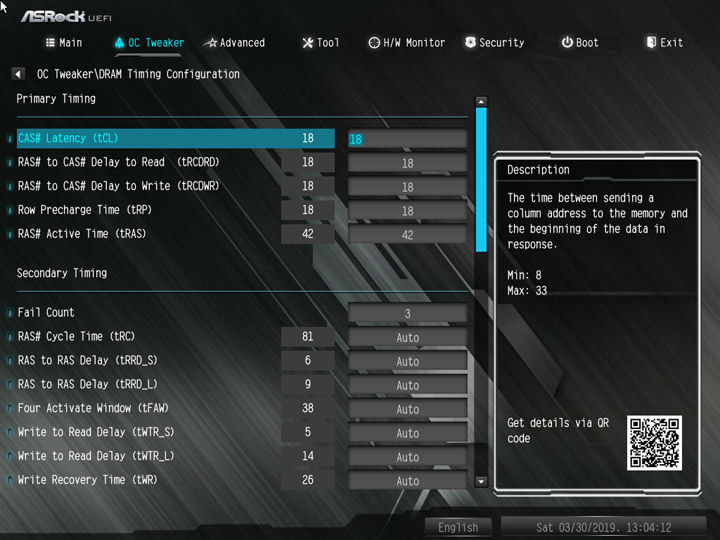Screen dimensions: 720x540
Task: Select the Fail Count label
Action: (46, 313)
